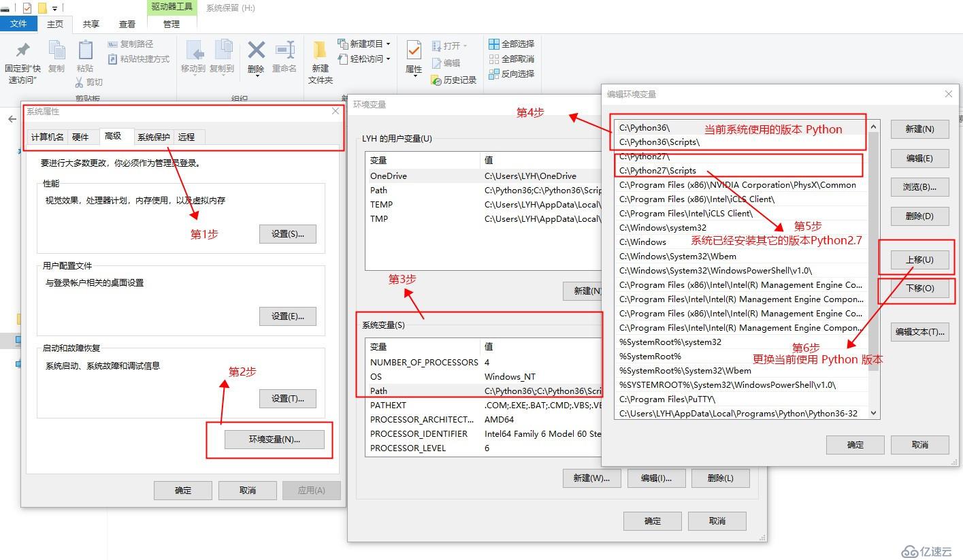
Task: Open the Manage drive tools tab
Action: coord(172,24)
